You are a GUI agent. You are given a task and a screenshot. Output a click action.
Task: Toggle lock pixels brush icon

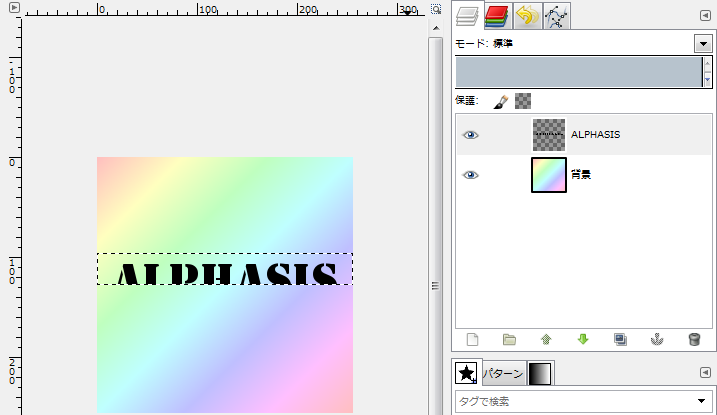(501, 101)
